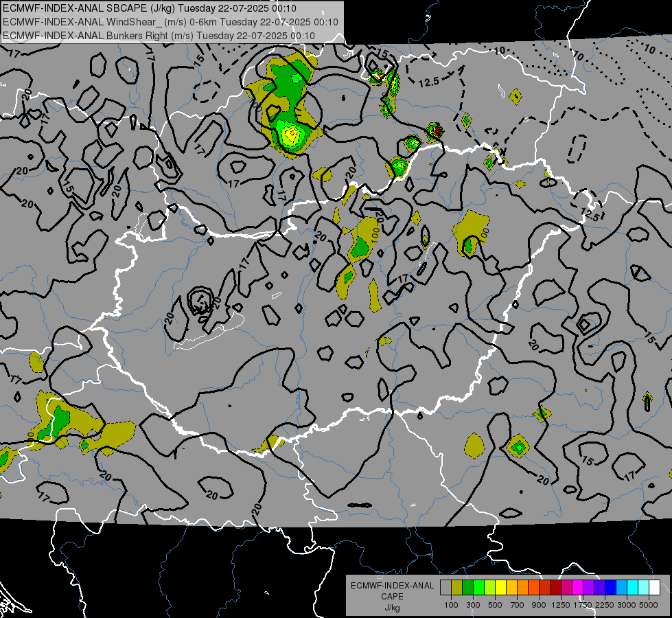This screenshot has width=672, height=618.
Task: Click the cyan legend swatch
Action: click(x=633, y=588)
